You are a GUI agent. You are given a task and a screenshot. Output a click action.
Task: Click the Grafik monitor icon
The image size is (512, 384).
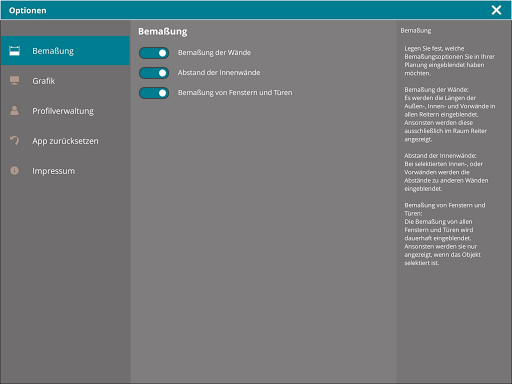(14, 81)
